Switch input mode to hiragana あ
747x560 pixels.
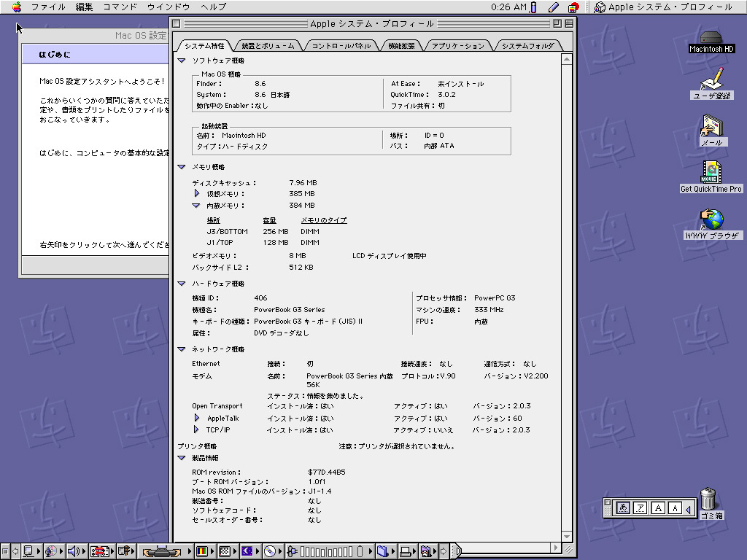(623, 508)
